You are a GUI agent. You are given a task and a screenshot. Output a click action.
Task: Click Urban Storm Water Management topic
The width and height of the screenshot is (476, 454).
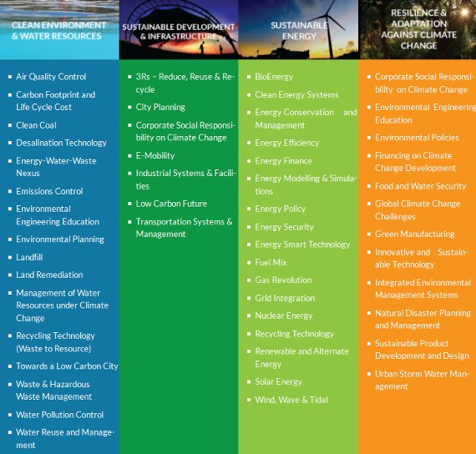coord(422,381)
